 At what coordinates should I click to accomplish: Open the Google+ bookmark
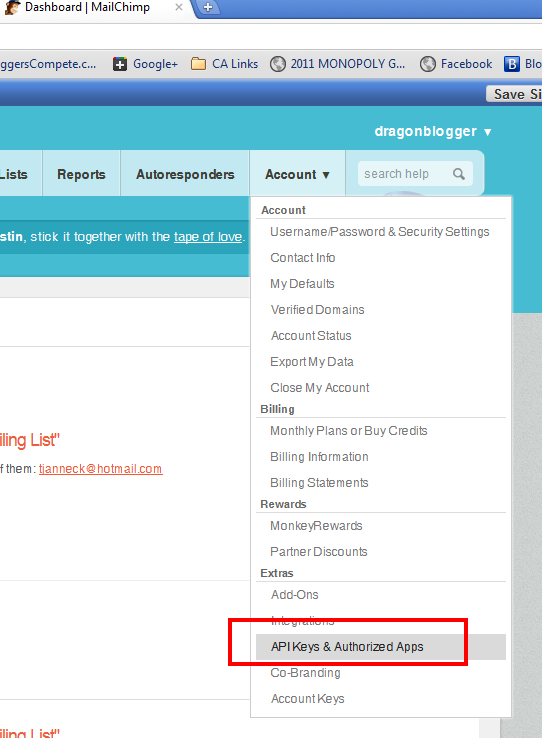pyautogui.click(x=145, y=64)
